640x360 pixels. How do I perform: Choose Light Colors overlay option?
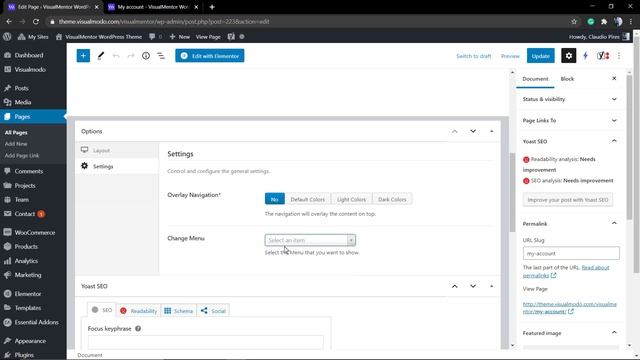(351, 199)
